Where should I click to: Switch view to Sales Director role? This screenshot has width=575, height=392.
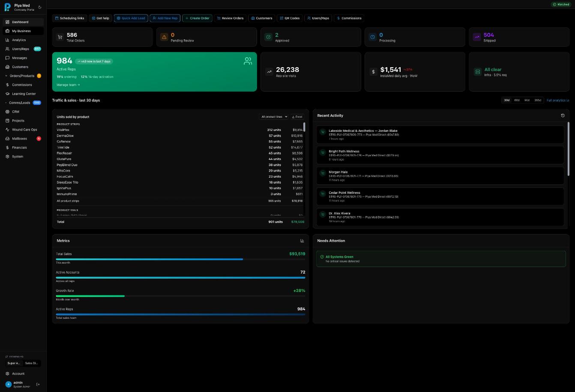click(x=32, y=363)
